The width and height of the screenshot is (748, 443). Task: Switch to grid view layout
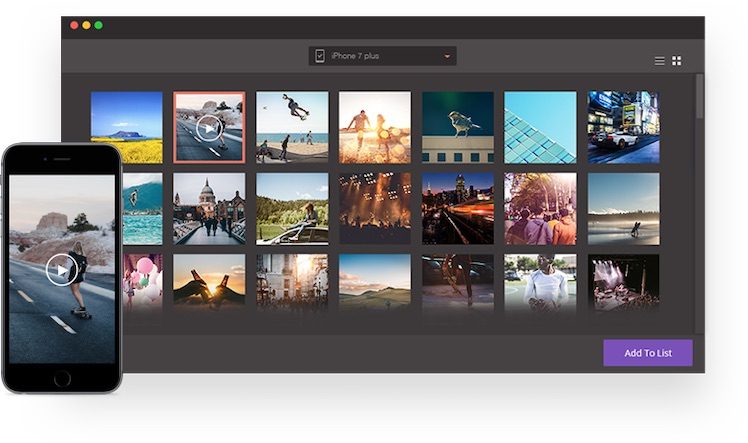point(677,61)
